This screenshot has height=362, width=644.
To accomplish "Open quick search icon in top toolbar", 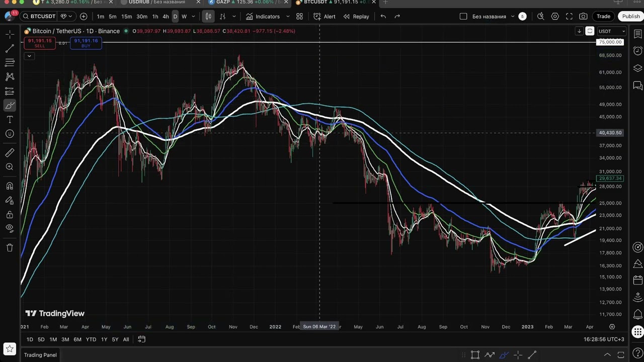I will click(541, 17).
